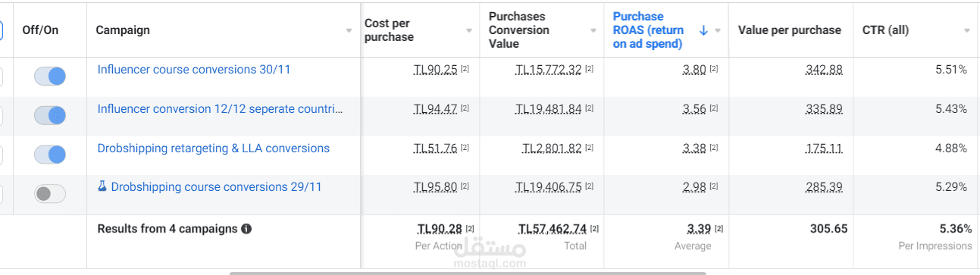Click the [2] footnote beside 3.80 ROAS
The image size is (980, 275).
click(x=714, y=69)
